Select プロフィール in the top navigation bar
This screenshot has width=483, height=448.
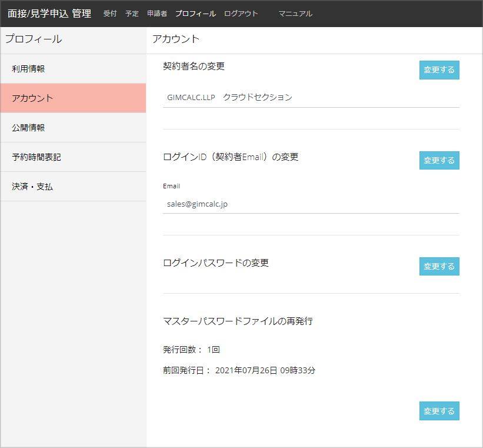point(195,14)
